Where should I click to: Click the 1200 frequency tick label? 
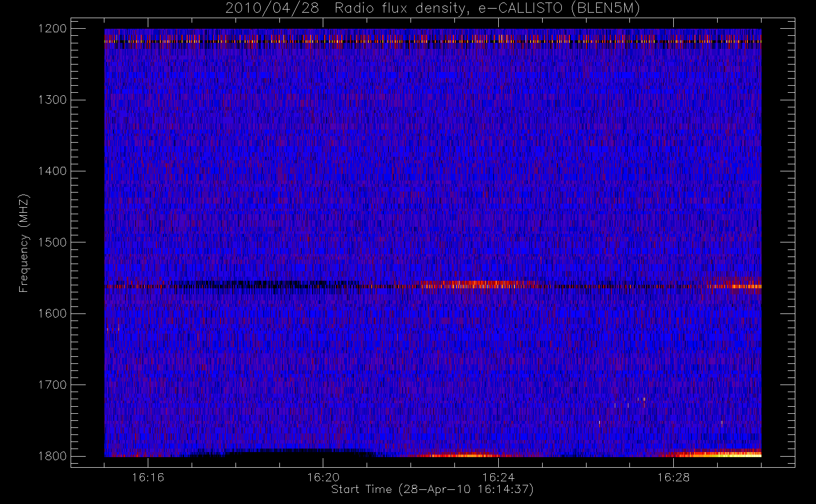[52, 29]
